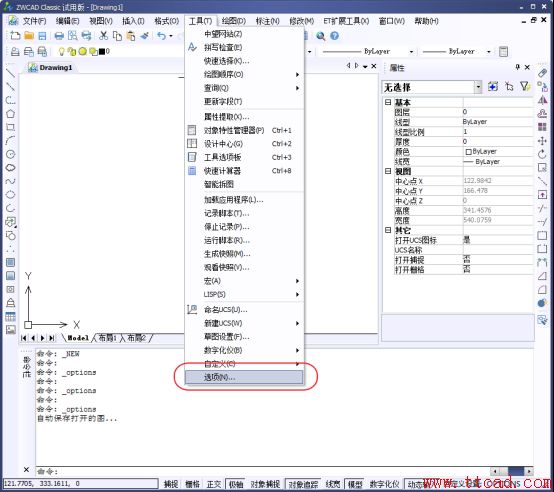The height and width of the screenshot is (492, 554).
Task: Toggle Lineweight display in status bar
Action: click(x=332, y=484)
